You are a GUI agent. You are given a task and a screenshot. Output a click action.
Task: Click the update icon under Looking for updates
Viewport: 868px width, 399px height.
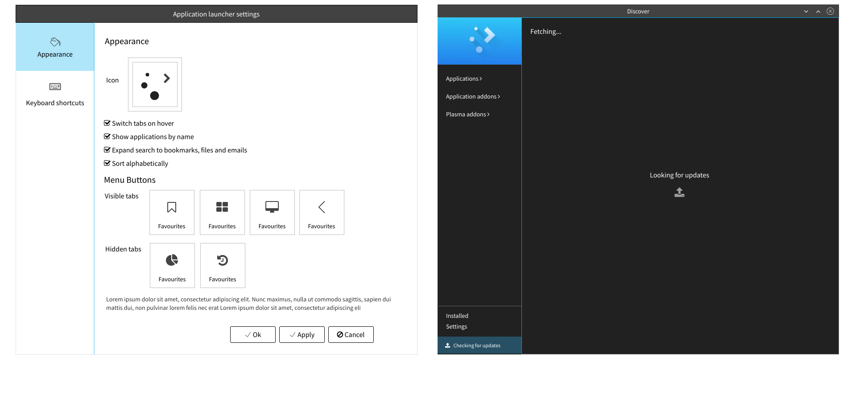(679, 192)
